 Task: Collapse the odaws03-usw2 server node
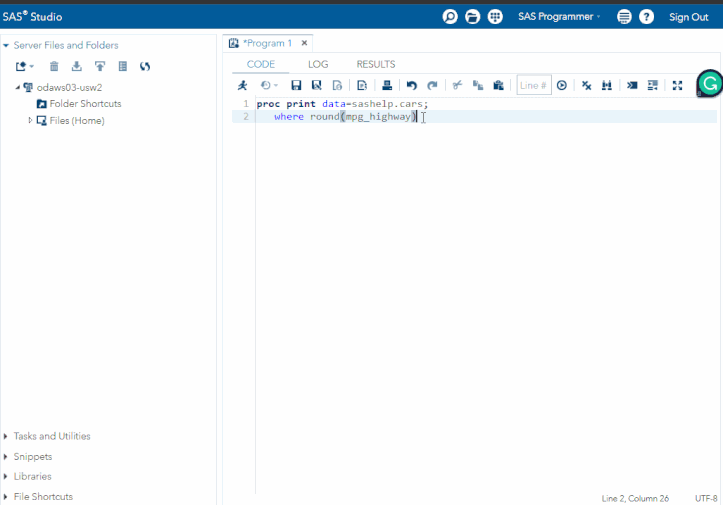click(x=18, y=87)
